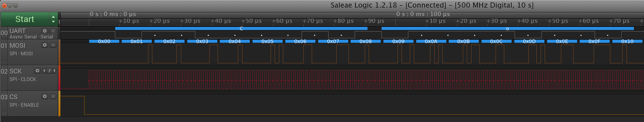The height and width of the screenshot is (122, 644).
Task: Select the UART channel label
Action: [17, 31]
